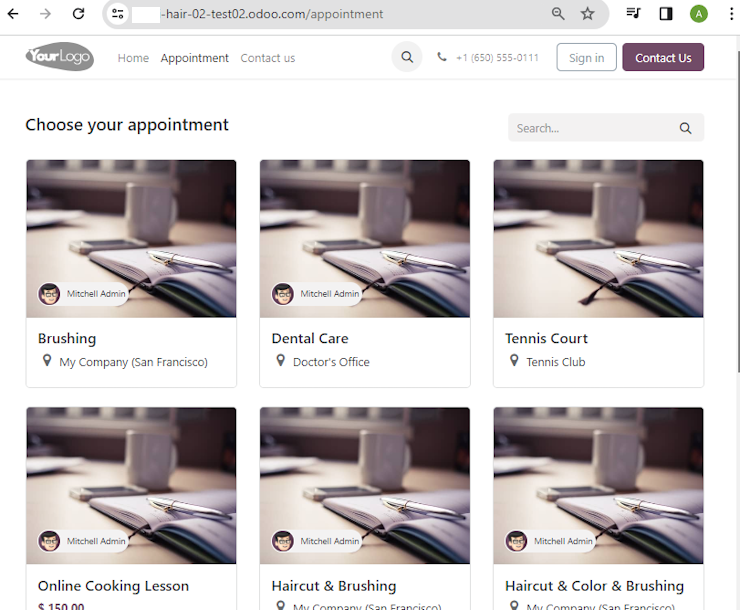Click the 'Tennis Club' location text

[x=555, y=362]
